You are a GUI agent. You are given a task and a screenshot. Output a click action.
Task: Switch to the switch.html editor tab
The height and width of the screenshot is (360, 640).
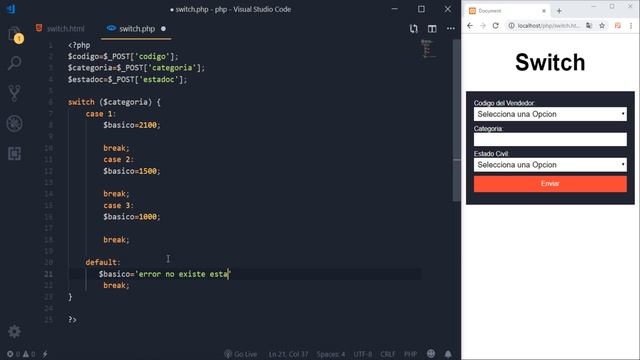point(60,29)
